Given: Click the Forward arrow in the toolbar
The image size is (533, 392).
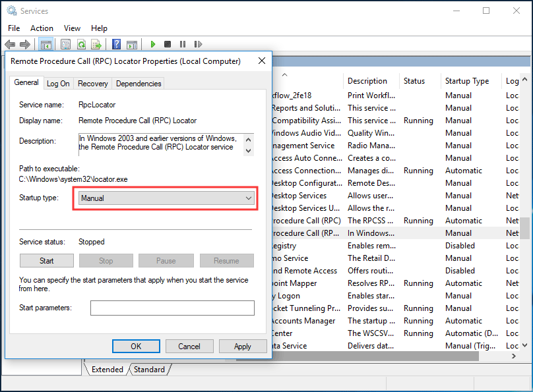Looking at the screenshot, I should coord(25,44).
